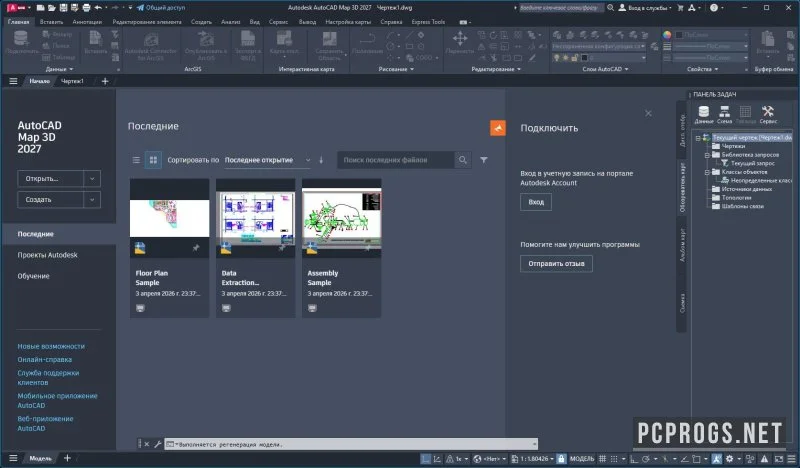Click the filter funnel icon for recent files
Viewport: 800px width, 468px height.
click(x=484, y=160)
